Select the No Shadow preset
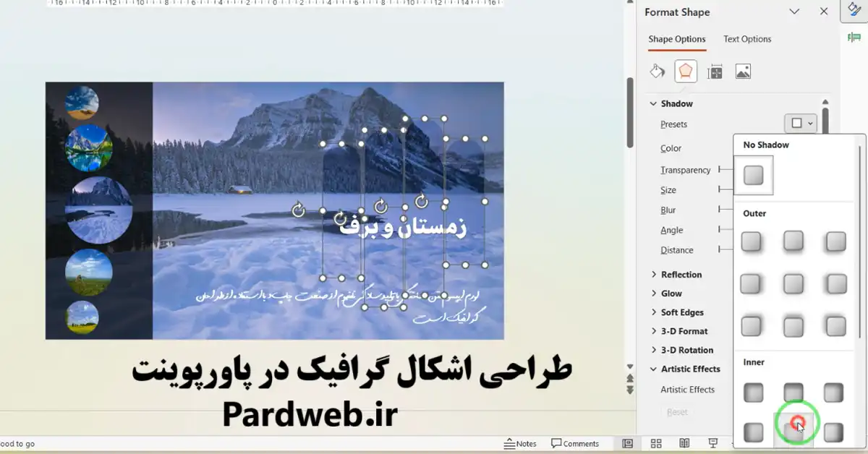Viewport: 868px width, 454px height. coord(754,175)
